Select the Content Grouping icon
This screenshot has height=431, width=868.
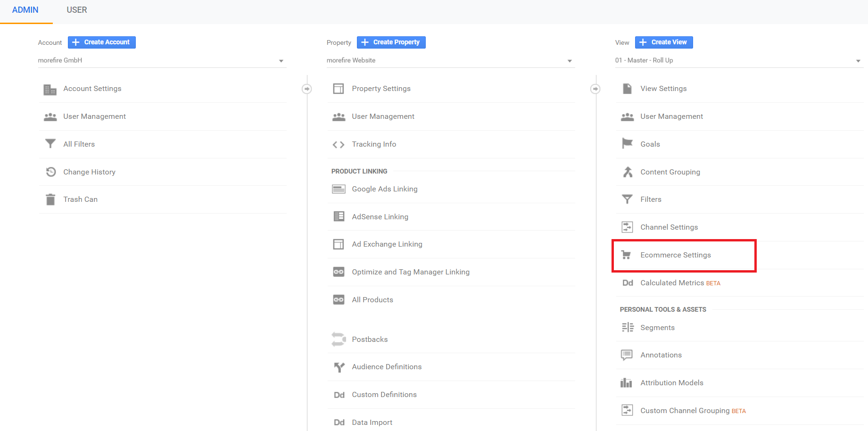pos(627,172)
